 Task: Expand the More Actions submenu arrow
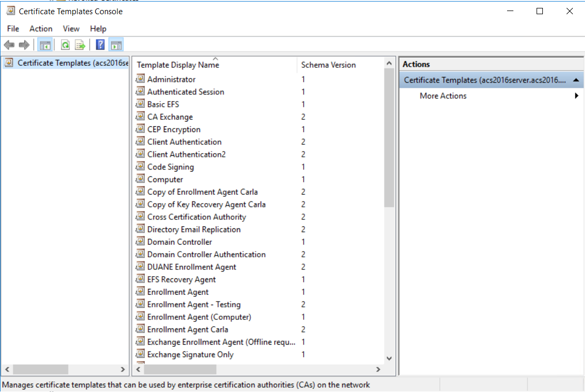577,96
